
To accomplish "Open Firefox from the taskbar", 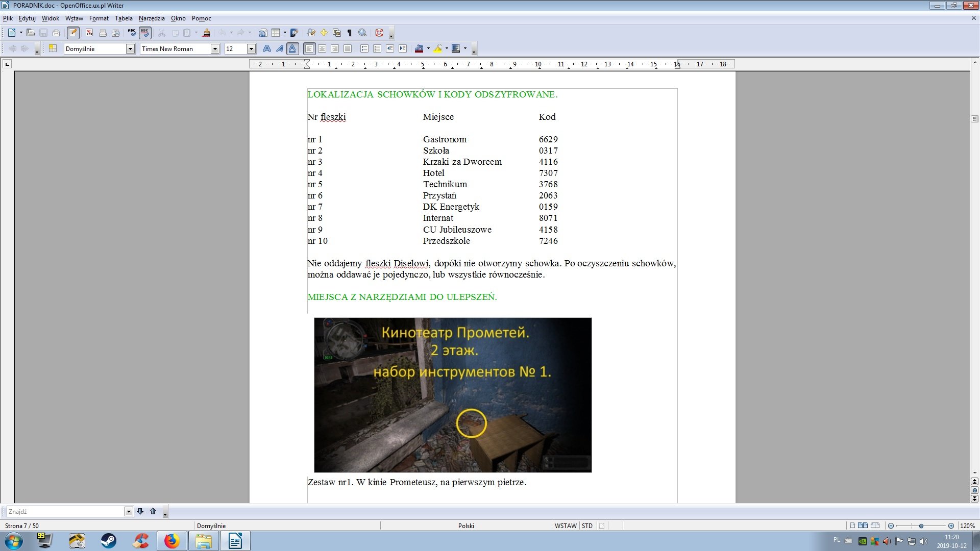I will tap(171, 541).
